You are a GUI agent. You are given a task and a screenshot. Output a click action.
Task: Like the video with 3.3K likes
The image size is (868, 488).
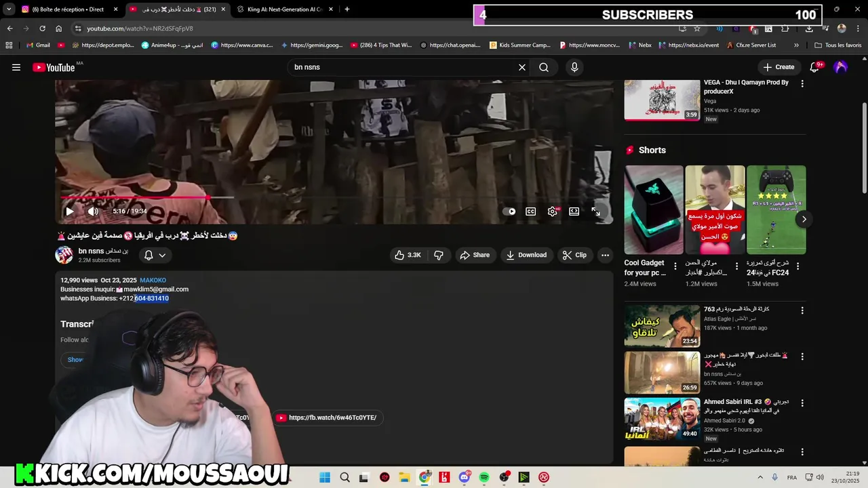click(408, 255)
